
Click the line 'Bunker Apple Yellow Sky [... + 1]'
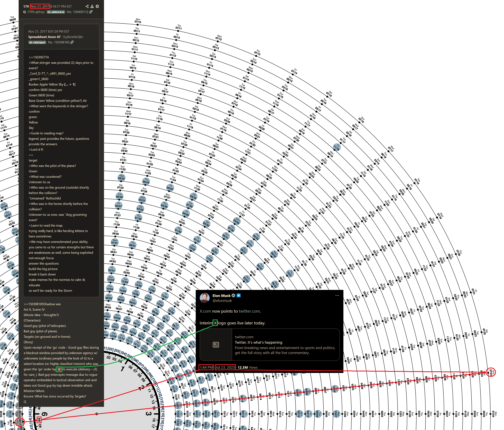pyautogui.click(x=52, y=84)
